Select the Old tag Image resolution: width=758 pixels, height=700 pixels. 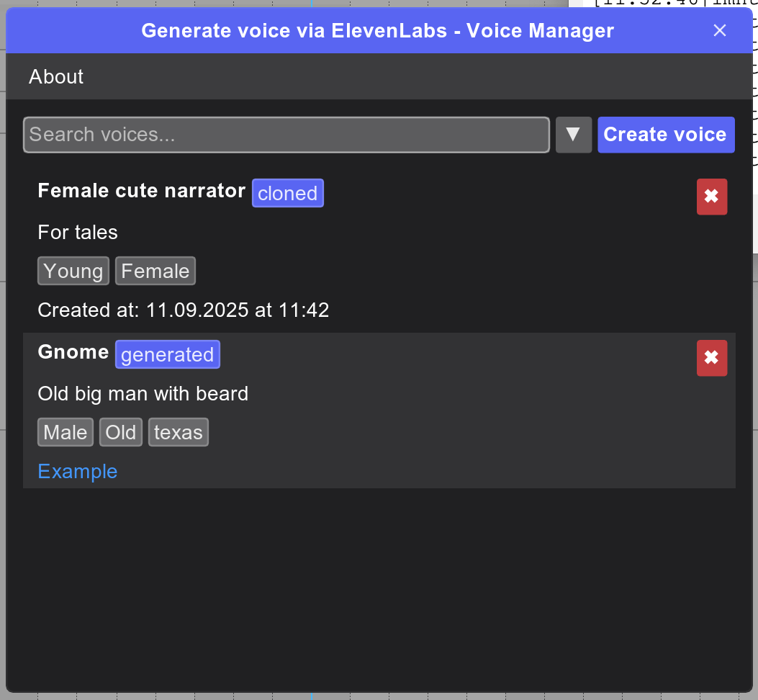(x=121, y=432)
